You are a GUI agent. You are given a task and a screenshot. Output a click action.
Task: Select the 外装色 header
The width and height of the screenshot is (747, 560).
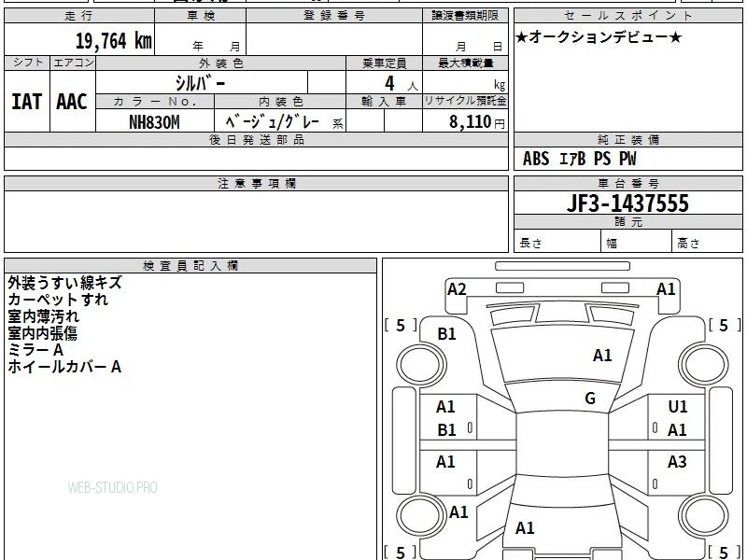pos(221,63)
